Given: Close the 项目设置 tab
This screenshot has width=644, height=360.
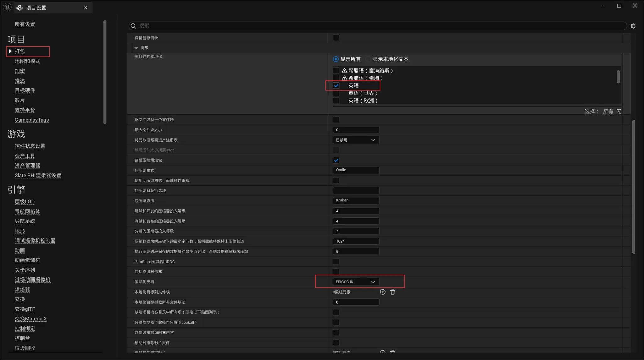Looking at the screenshot, I should 86,8.
